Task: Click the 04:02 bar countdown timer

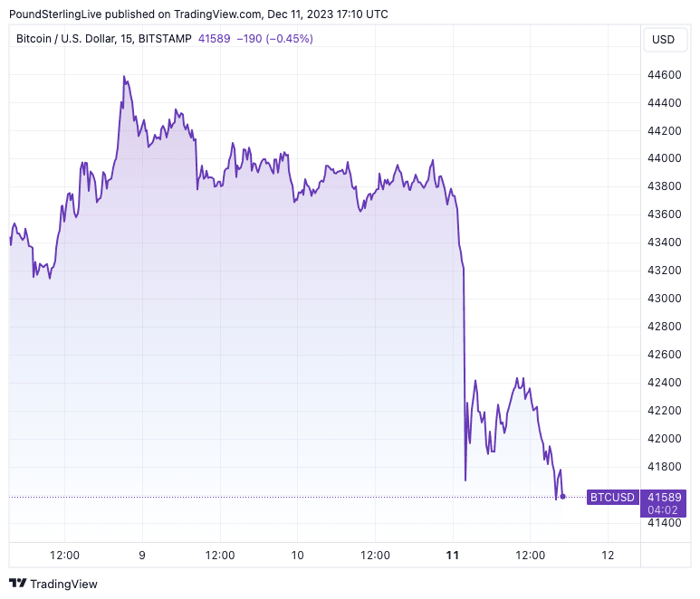Action: click(664, 509)
